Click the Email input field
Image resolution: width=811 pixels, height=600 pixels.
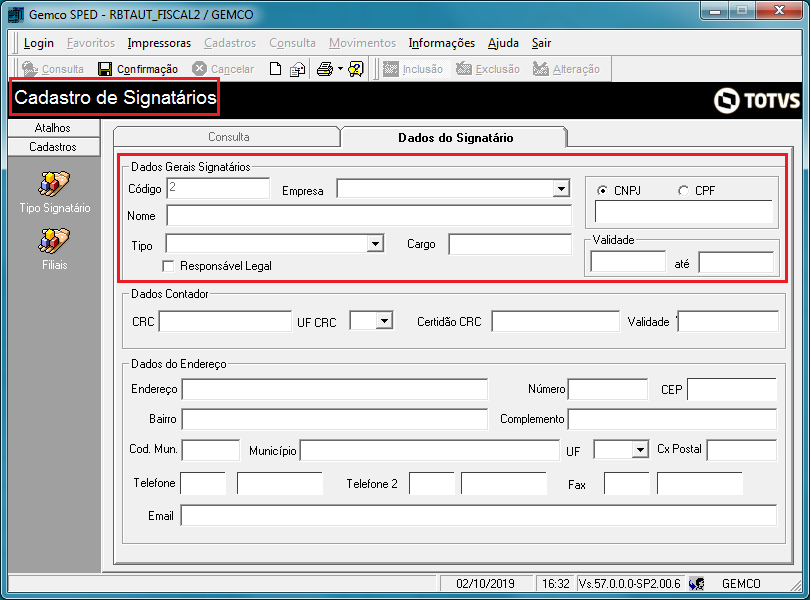(478, 516)
